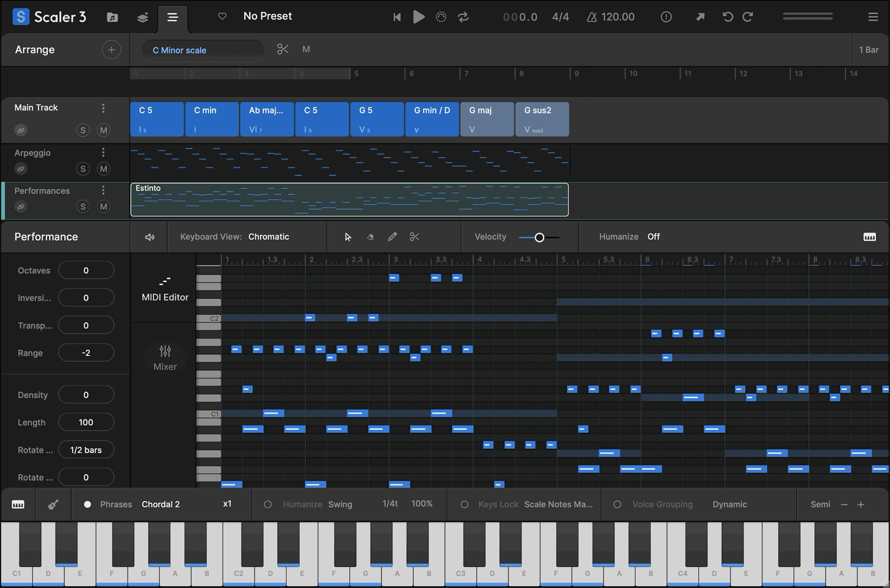Click the Length value field showing 100
This screenshot has width=890, height=588.
(86, 422)
